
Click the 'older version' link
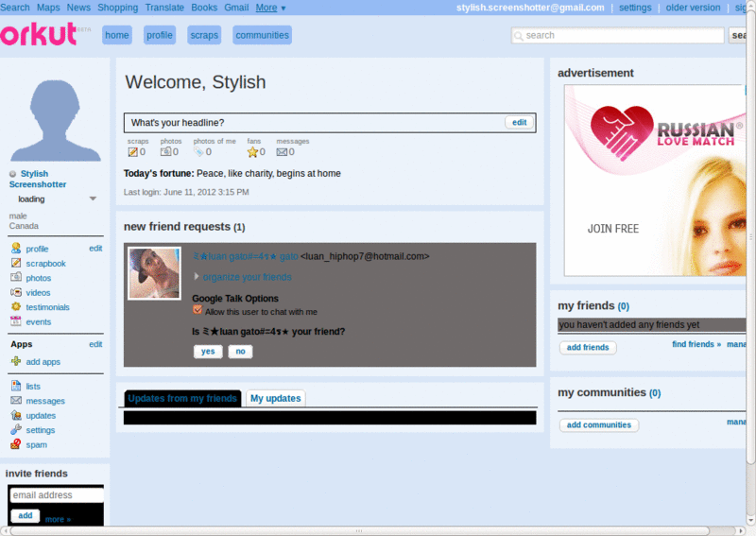tap(693, 8)
